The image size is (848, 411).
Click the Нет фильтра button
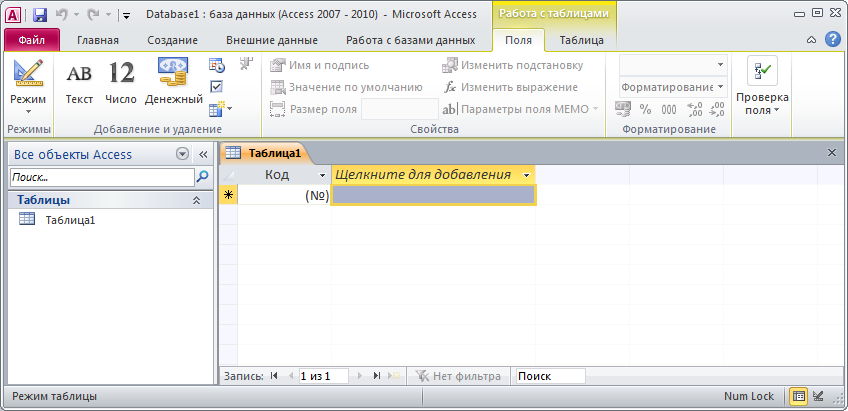(458, 376)
